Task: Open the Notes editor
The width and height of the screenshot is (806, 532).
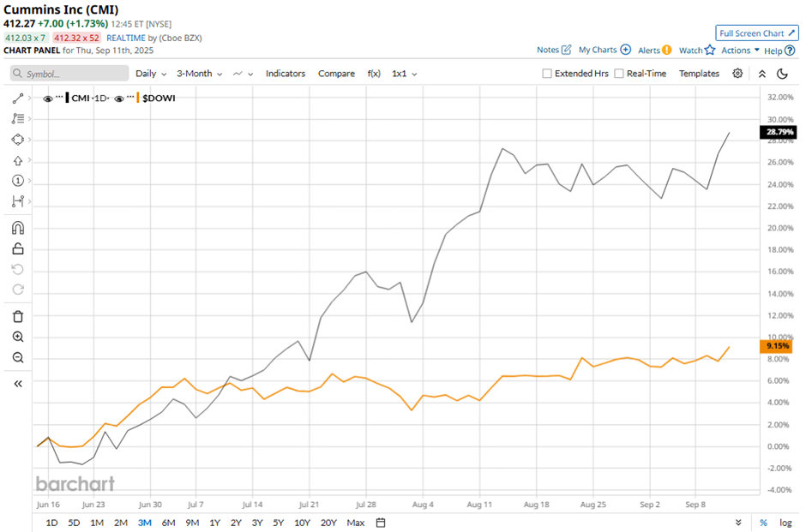Action: point(554,50)
